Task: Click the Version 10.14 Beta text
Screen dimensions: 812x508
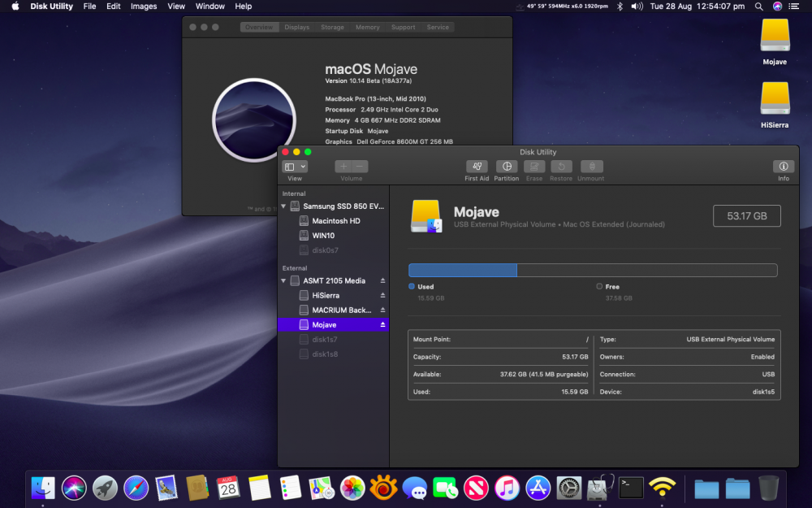Action: (368, 80)
